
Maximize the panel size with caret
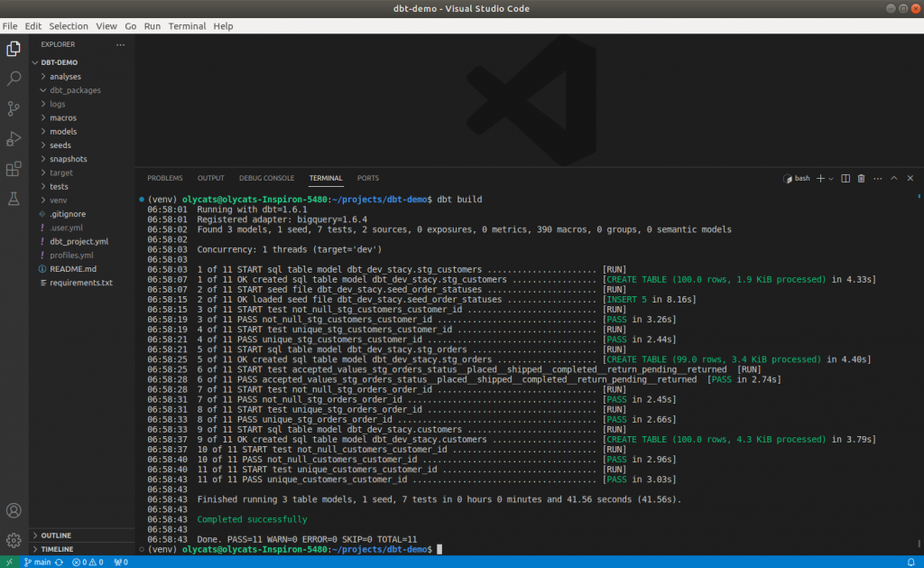[x=894, y=178]
